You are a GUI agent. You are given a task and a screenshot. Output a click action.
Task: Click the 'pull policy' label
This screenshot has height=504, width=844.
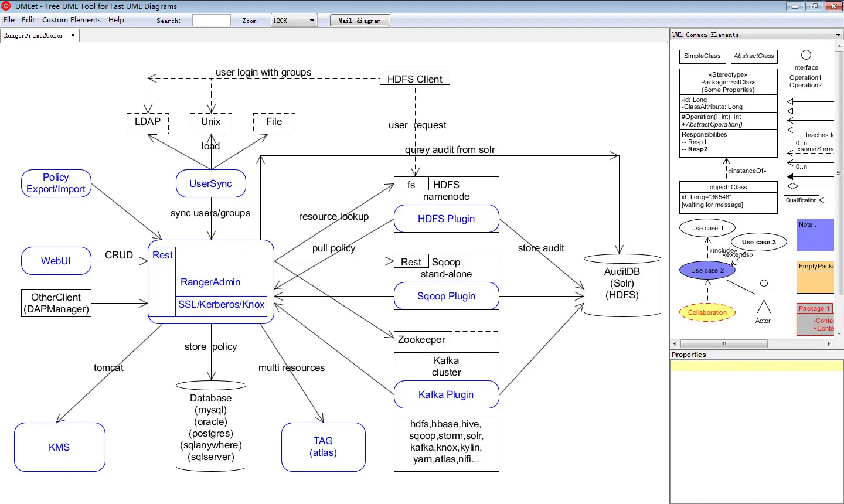(x=333, y=248)
